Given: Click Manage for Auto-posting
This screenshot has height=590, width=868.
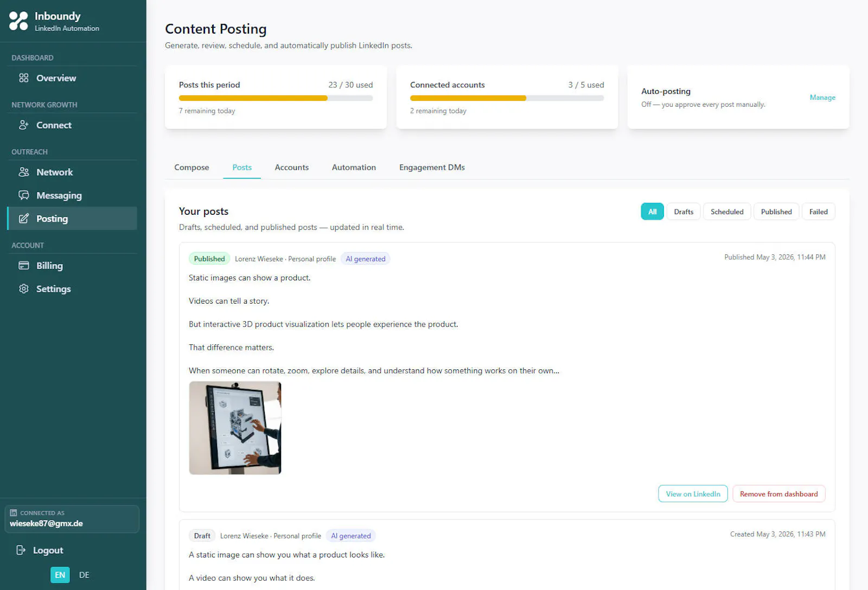Looking at the screenshot, I should (x=822, y=98).
